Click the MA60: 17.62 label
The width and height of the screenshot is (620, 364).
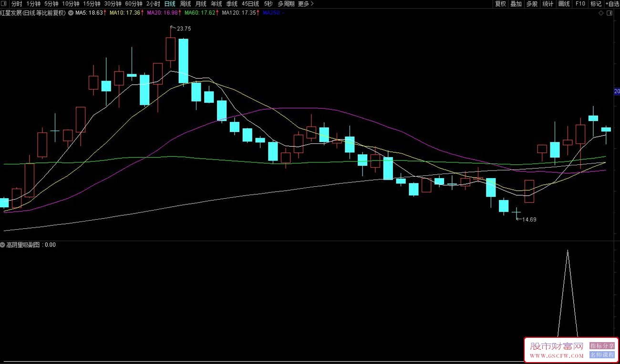tap(200, 13)
